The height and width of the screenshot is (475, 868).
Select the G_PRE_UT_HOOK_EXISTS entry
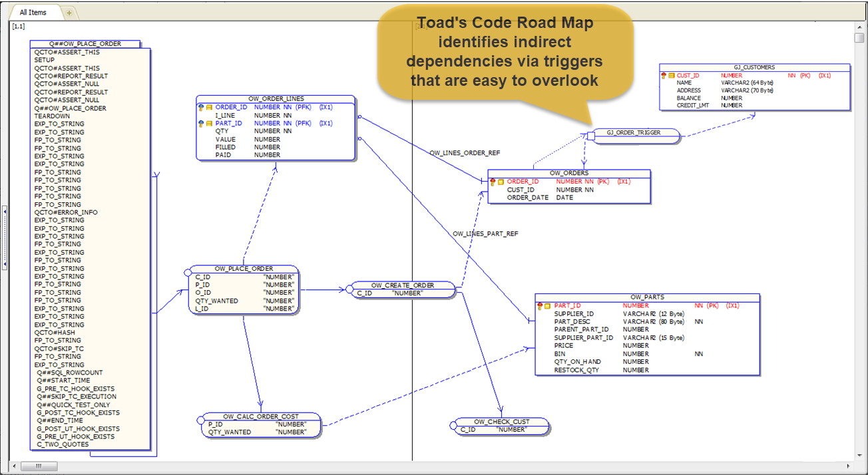tap(76, 436)
